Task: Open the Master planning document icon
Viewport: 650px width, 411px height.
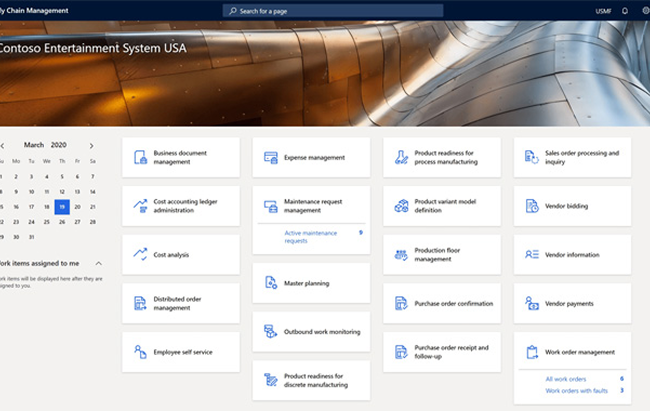Action: (271, 283)
